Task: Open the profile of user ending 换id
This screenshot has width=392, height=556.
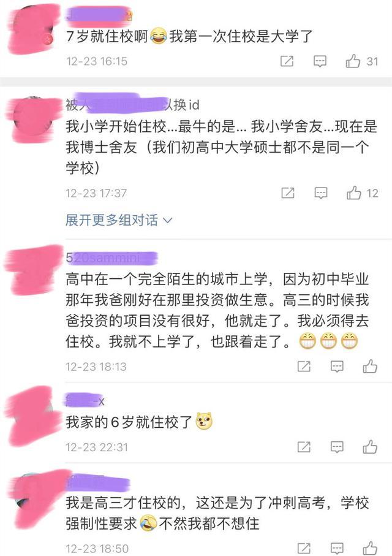Action: (x=132, y=104)
